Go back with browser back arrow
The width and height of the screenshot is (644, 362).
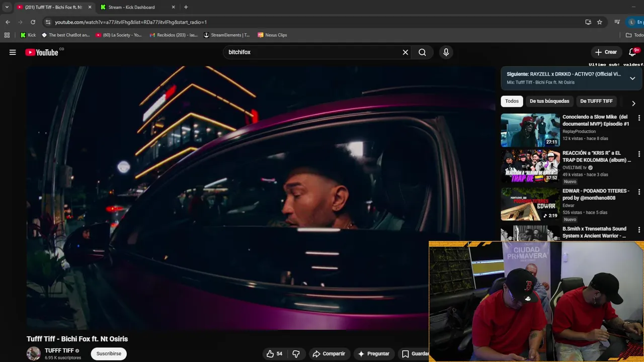click(x=8, y=22)
